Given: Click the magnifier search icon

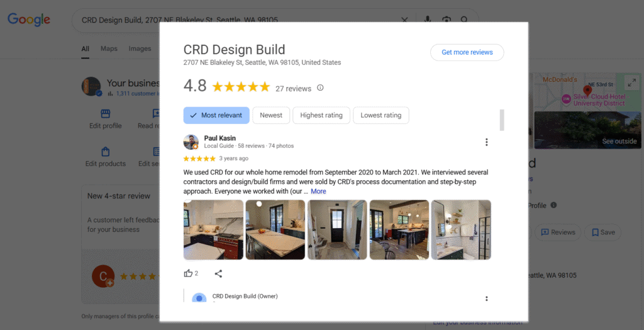Looking at the screenshot, I should [x=465, y=20].
